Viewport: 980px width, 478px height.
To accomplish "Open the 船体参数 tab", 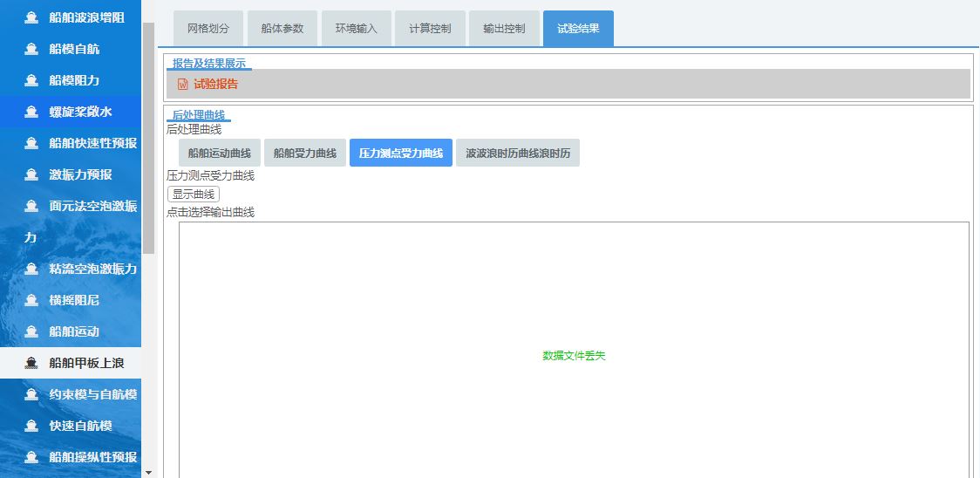I will pyautogui.click(x=282, y=29).
